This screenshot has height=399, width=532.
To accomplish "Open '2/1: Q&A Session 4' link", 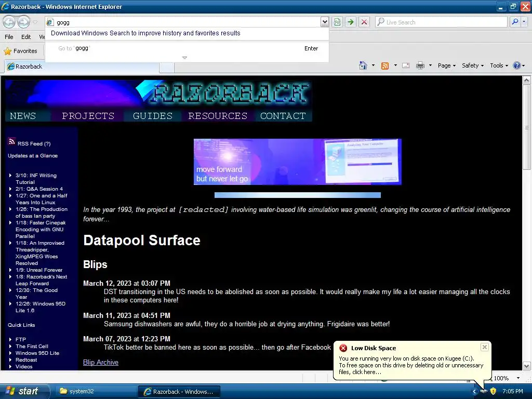I will tap(39, 189).
